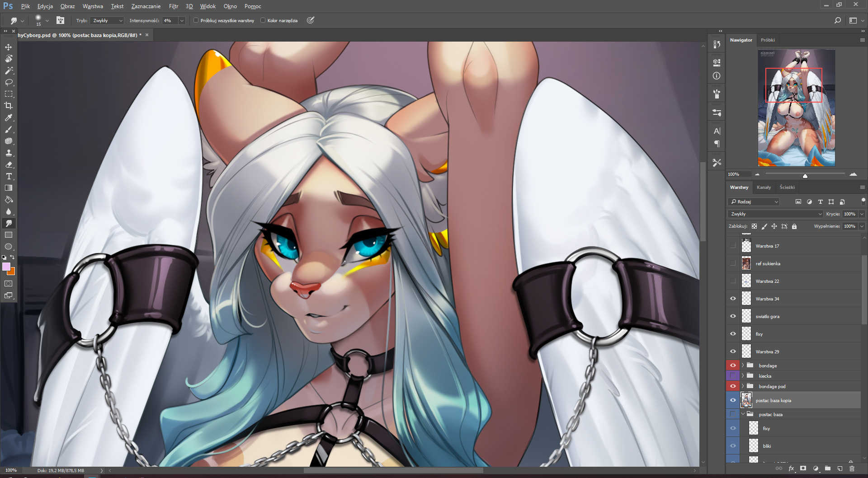Toggle the brush settings panel button
The width and height of the screenshot is (868, 478).
61,20
